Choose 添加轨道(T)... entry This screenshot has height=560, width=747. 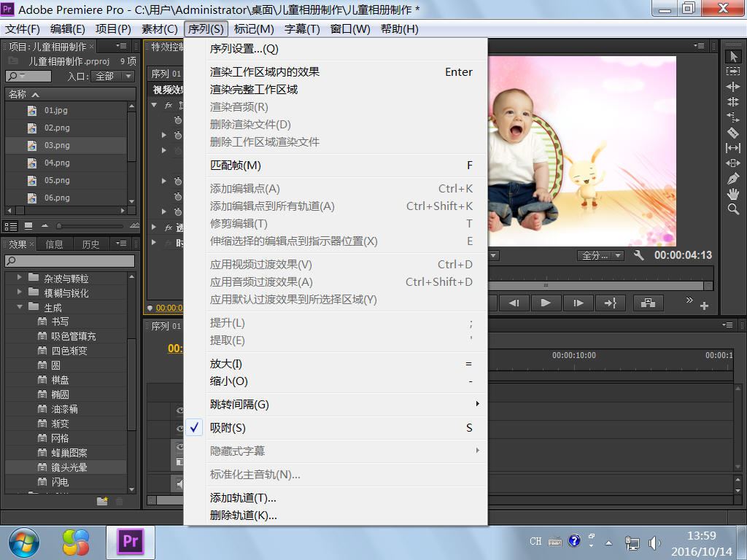click(x=336, y=498)
